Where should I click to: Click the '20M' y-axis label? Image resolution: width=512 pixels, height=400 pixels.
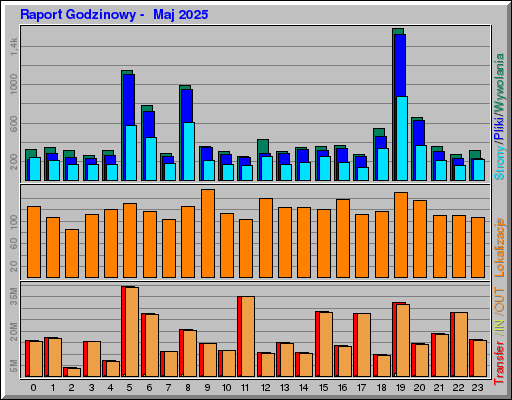(x=13, y=332)
